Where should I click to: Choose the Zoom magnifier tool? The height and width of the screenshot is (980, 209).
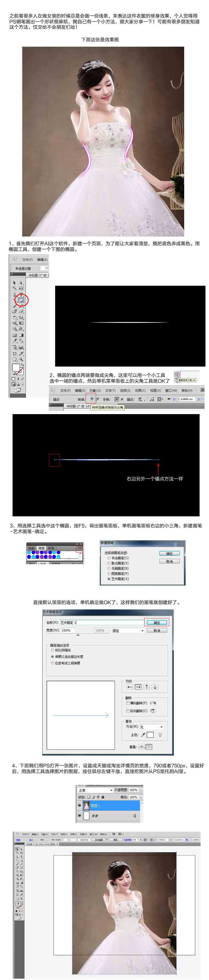coord(21,359)
